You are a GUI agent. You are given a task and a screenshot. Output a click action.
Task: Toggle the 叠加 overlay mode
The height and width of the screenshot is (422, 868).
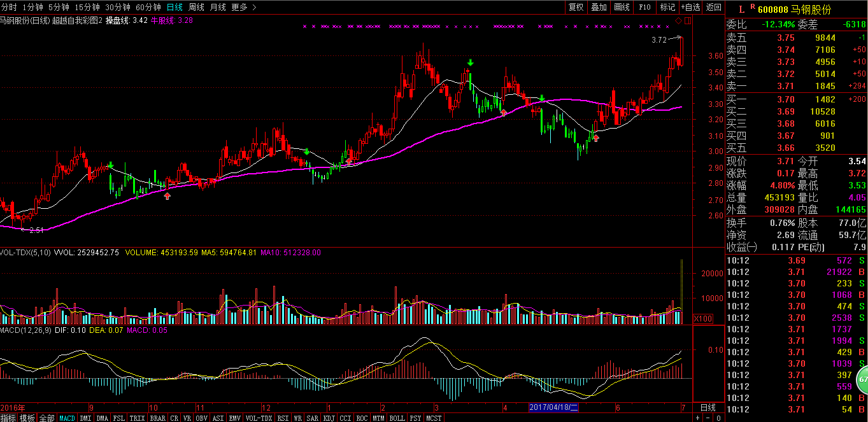click(x=599, y=7)
